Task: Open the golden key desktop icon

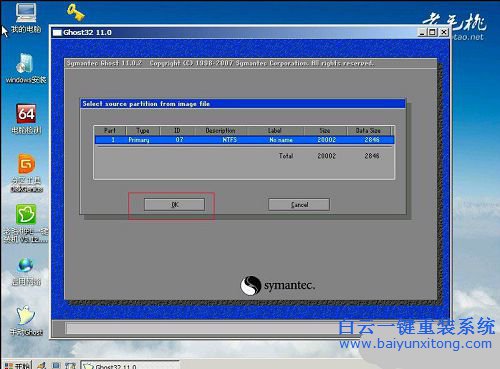Action: pyautogui.click(x=76, y=12)
